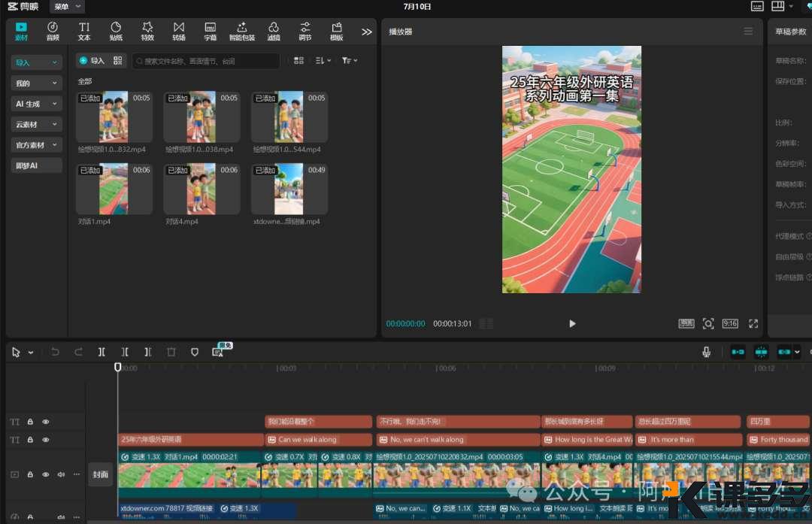812x524 pixels.
Task: Hide the top subtitle text track
Action: point(46,422)
